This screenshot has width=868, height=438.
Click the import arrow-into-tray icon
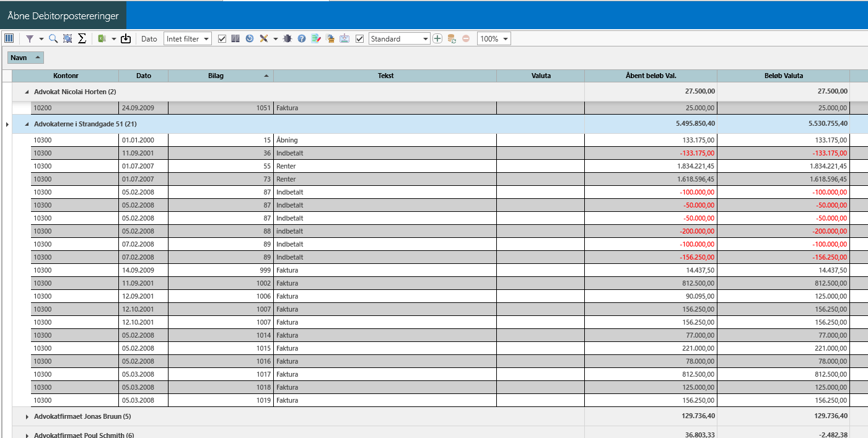coord(126,38)
